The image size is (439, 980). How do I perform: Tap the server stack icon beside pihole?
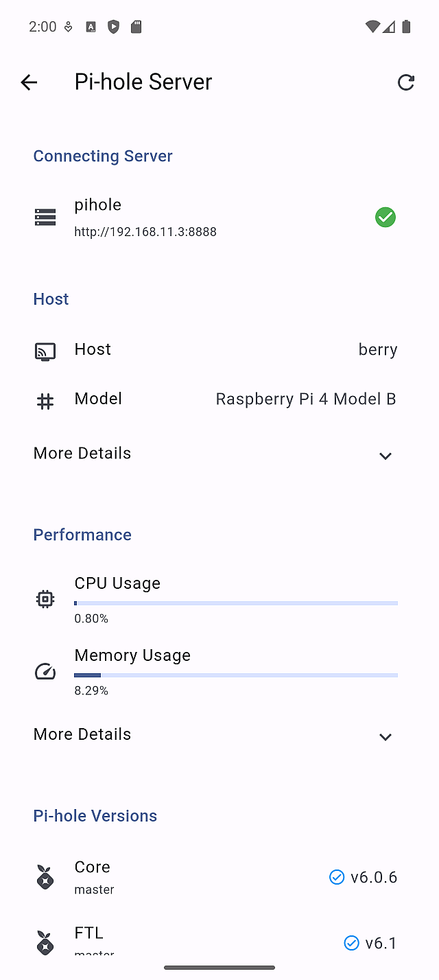point(45,218)
